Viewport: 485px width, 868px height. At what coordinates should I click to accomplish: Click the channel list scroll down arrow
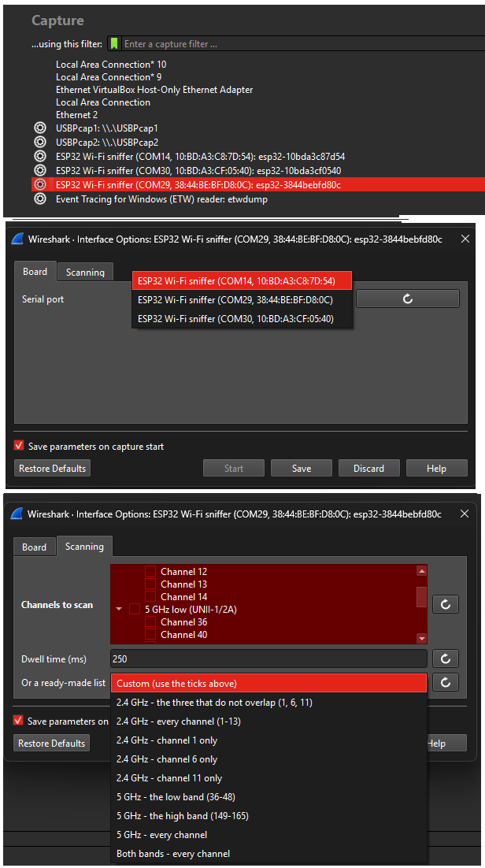[x=422, y=638]
